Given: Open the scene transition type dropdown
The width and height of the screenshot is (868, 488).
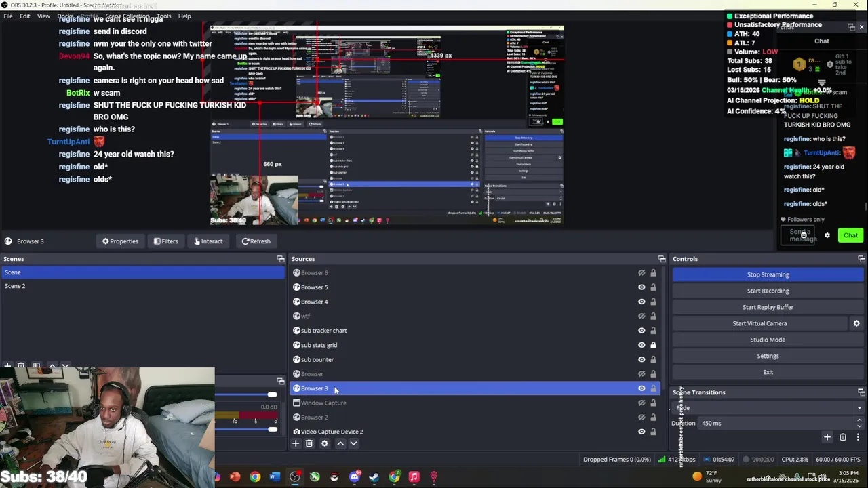Looking at the screenshot, I should [x=769, y=408].
